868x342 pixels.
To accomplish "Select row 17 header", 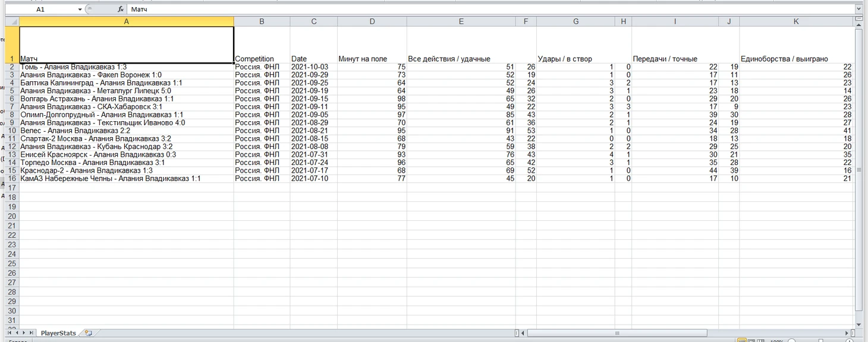I will [12, 188].
